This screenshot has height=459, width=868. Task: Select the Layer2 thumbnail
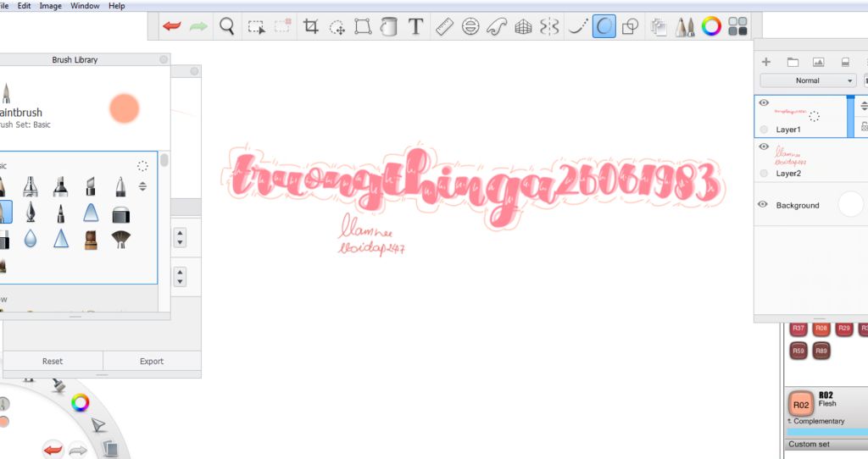click(x=791, y=156)
